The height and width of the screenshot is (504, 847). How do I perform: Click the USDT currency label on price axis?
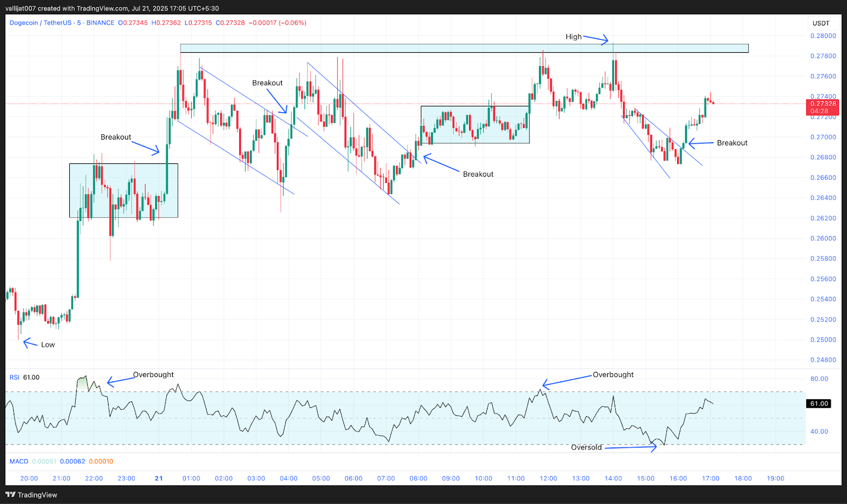821,23
